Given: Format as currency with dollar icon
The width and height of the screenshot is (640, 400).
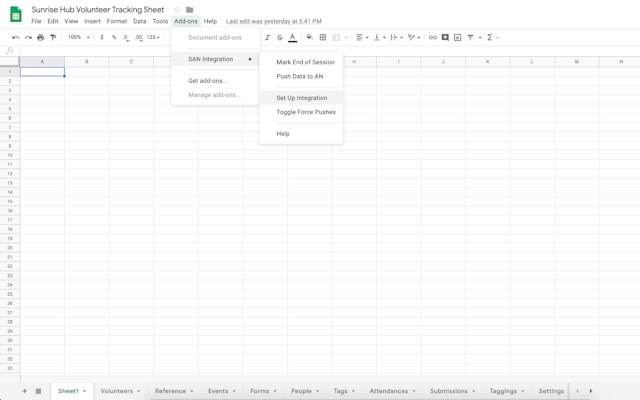Looking at the screenshot, I should [x=102, y=37].
